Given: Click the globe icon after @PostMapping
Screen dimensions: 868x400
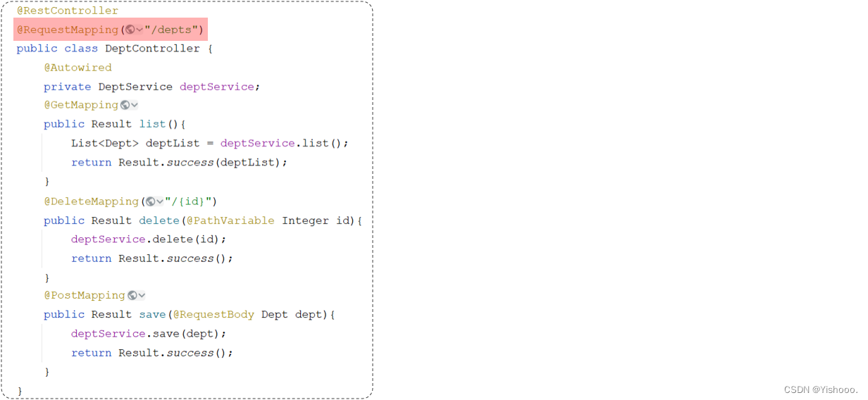Looking at the screenshot, I should click(x=132, y=296).
